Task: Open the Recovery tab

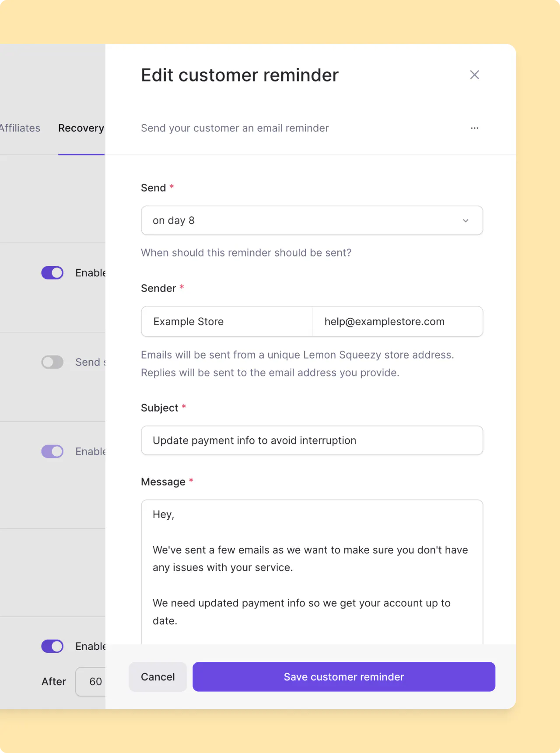Action: pyautogui.click(x=81, y=128)
